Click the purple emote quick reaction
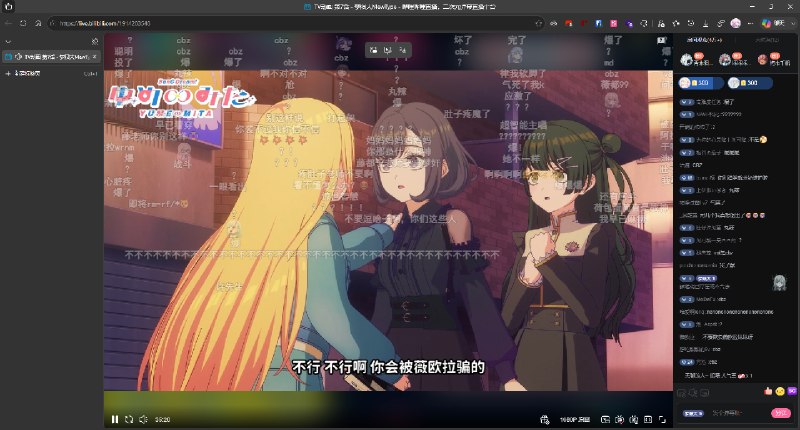The width and height of the screenshot is (800, 430). pos(792,391)
